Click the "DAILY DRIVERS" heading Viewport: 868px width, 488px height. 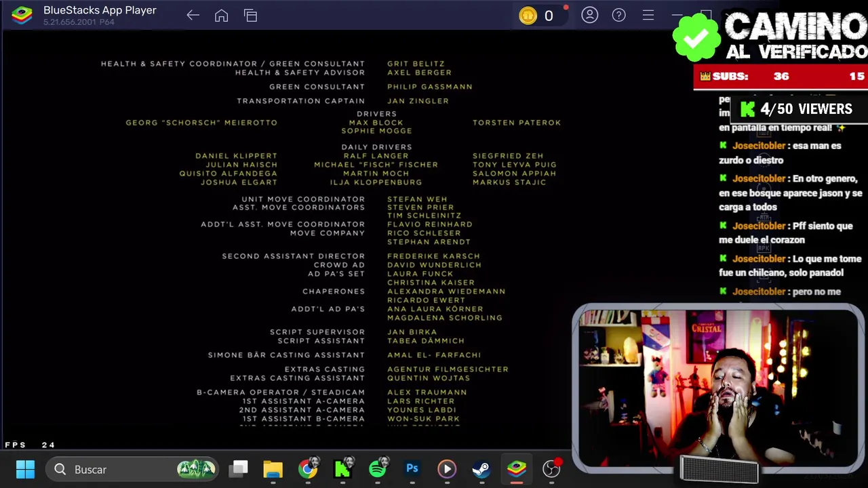(376, 147)
